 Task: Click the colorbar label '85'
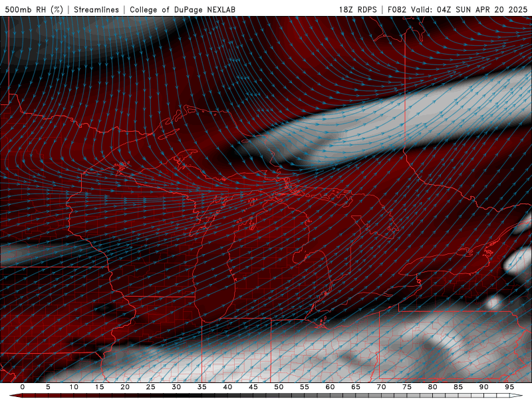click(x=458, y=387)
